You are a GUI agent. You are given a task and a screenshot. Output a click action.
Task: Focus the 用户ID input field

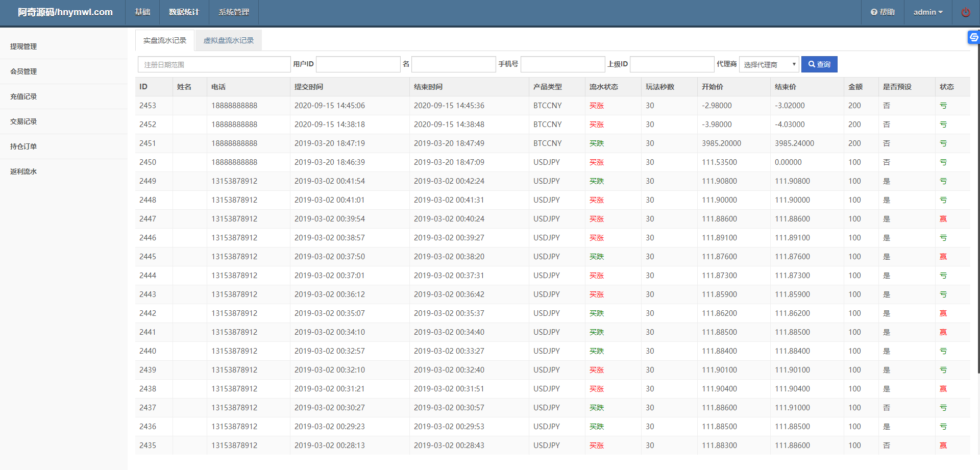(x=358, y=64)
